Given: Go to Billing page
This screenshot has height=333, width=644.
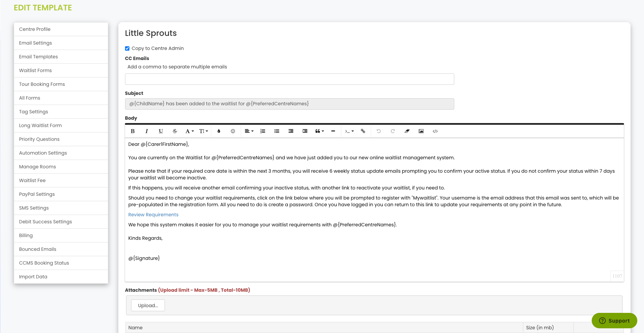Looking at the screenshot, I should 61,235.
